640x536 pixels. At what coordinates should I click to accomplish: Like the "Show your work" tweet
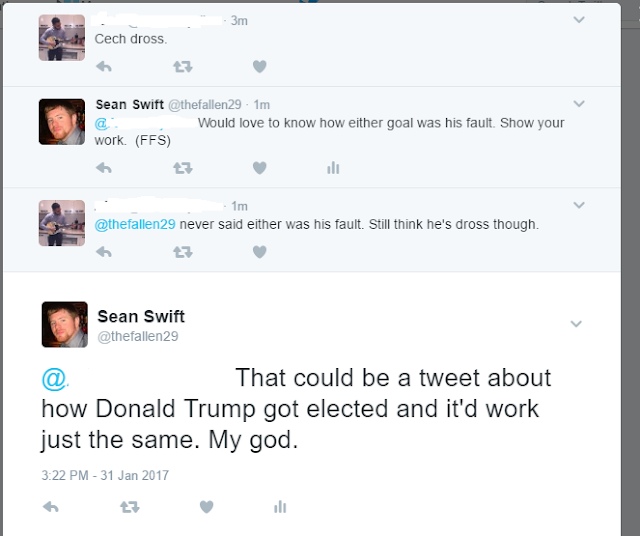(x=259, y=168)
